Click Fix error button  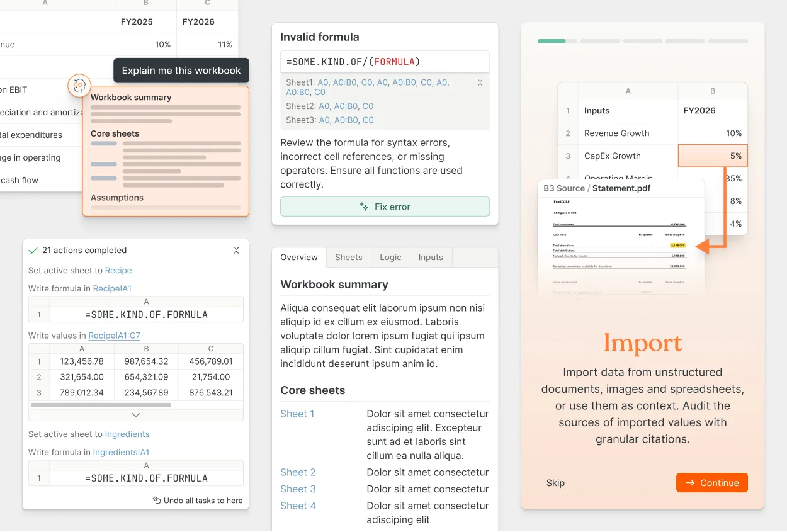tap(385, 207)
